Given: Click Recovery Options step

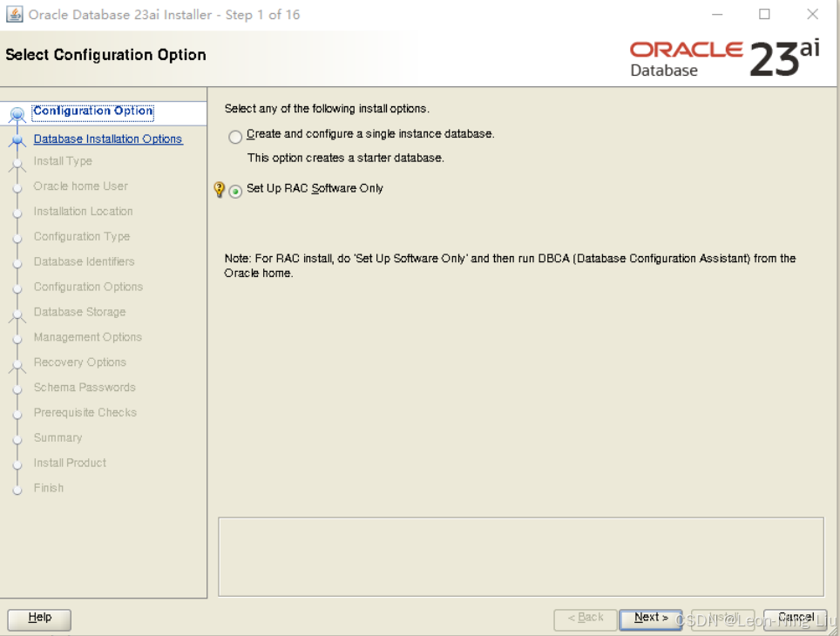Looking at the screenshot, I should tap(80, 362).
